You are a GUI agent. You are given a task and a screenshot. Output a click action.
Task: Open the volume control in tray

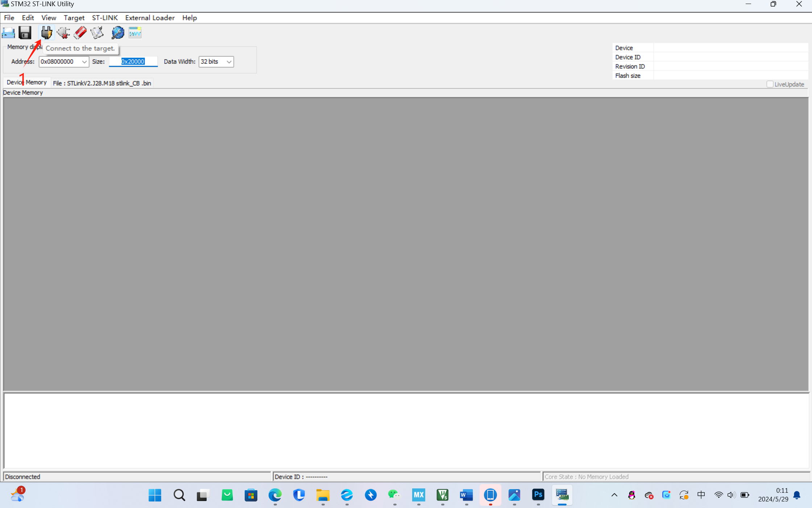tap(731, 495)
